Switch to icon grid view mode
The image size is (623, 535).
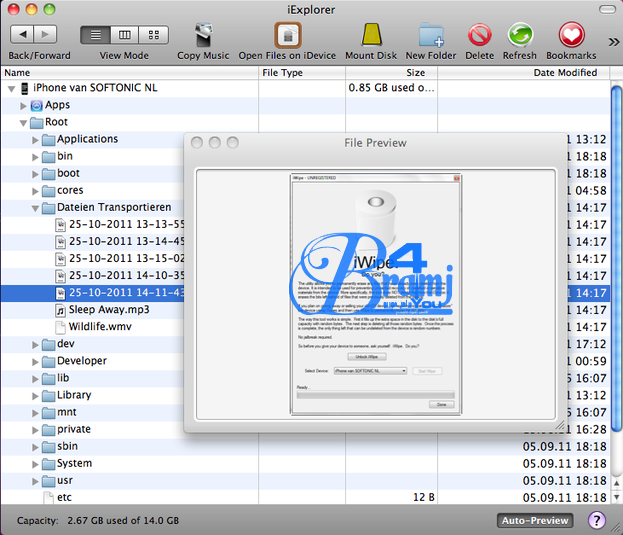pyautogui.click(x=153, y=35)
